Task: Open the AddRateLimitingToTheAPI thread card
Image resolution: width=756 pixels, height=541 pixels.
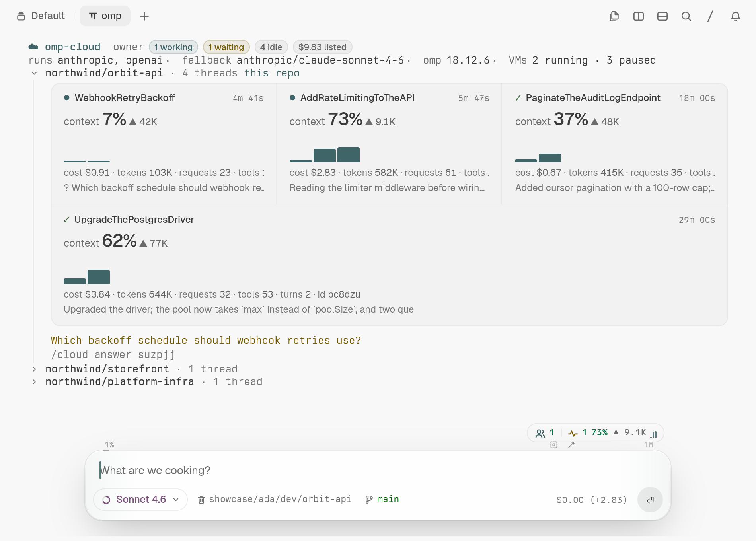Action: tap(389, 144)
